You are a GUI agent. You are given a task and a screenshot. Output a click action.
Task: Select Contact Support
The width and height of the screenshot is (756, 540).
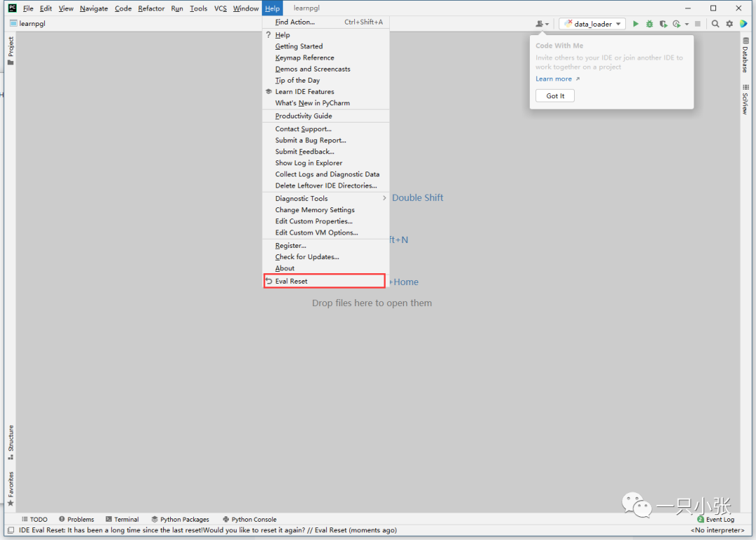tap(326, 129)
